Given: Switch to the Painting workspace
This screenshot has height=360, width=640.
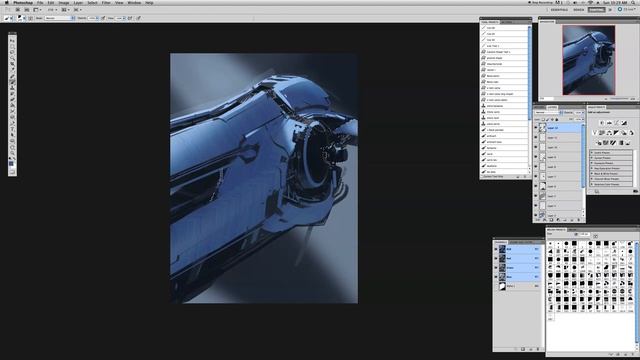Looking at the screenshot, I should 596,9.
